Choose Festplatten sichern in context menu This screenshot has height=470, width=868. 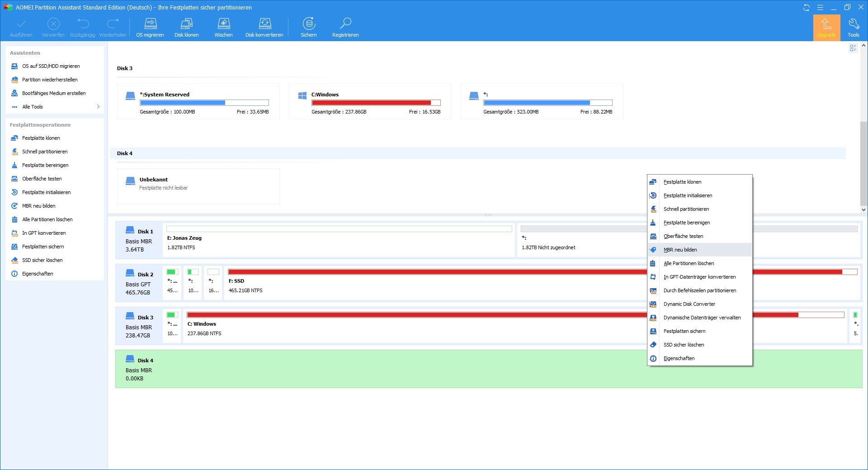coord(700,331)
